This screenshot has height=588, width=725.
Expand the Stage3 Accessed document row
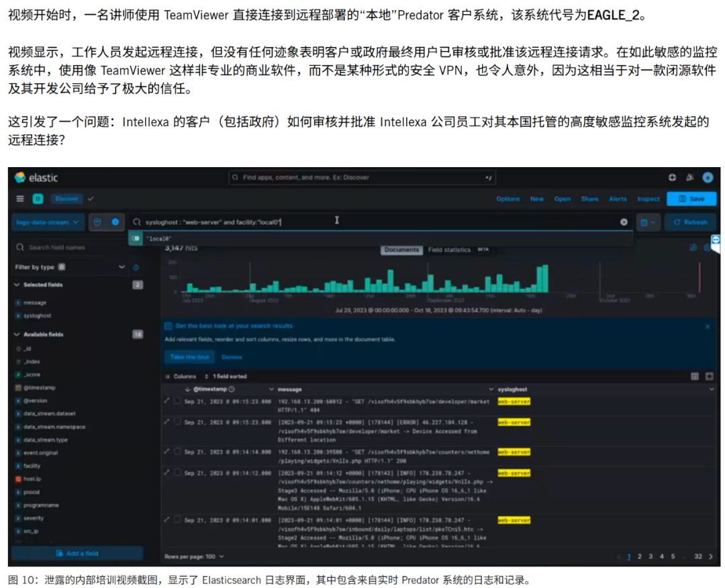[167, 473]
